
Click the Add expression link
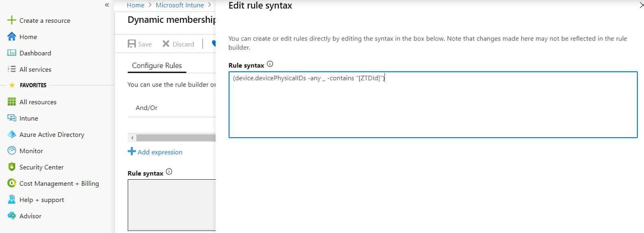click(x=160, y=152)
